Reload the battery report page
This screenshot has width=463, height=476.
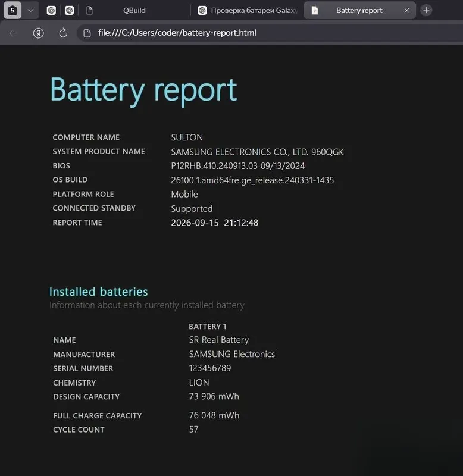point(63,33)
